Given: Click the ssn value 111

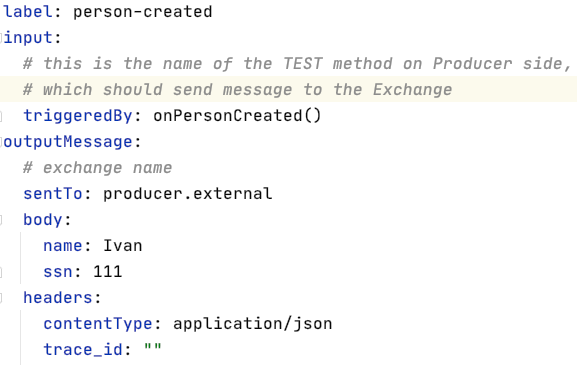Looking at the screenshot, I should point(107,272).
